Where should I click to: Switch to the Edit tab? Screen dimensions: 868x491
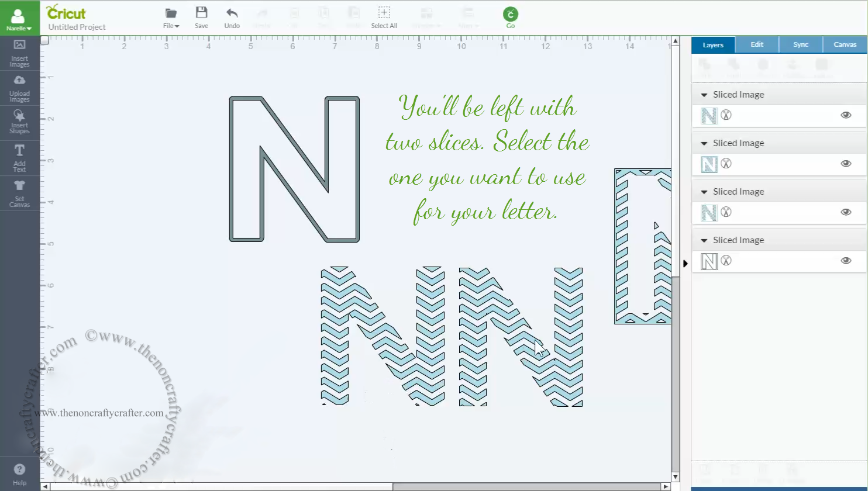[757, 44]
